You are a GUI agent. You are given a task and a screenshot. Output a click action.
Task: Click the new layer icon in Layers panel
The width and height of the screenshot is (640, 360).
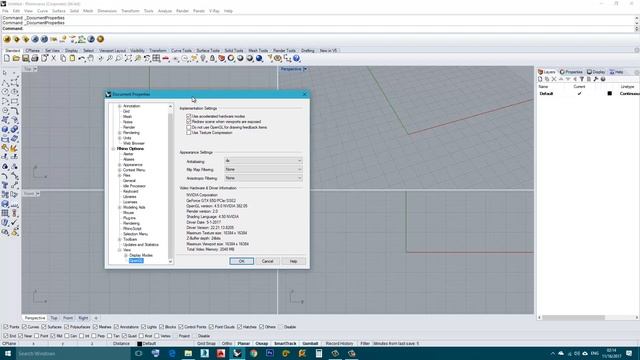pyautogui.click(x=540, y=79)
